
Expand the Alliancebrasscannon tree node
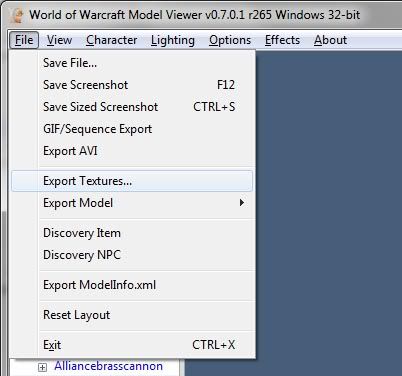42,367
